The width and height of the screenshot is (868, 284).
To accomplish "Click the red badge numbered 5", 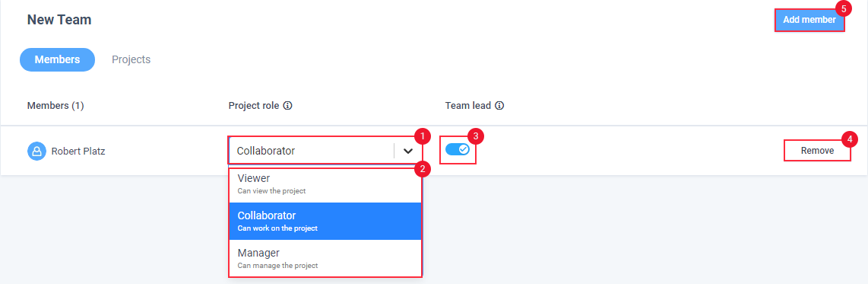I will pos(843,9).
